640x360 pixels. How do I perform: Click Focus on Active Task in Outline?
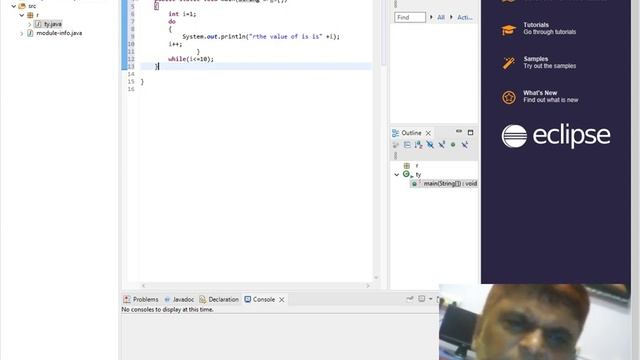click(396, 145)
